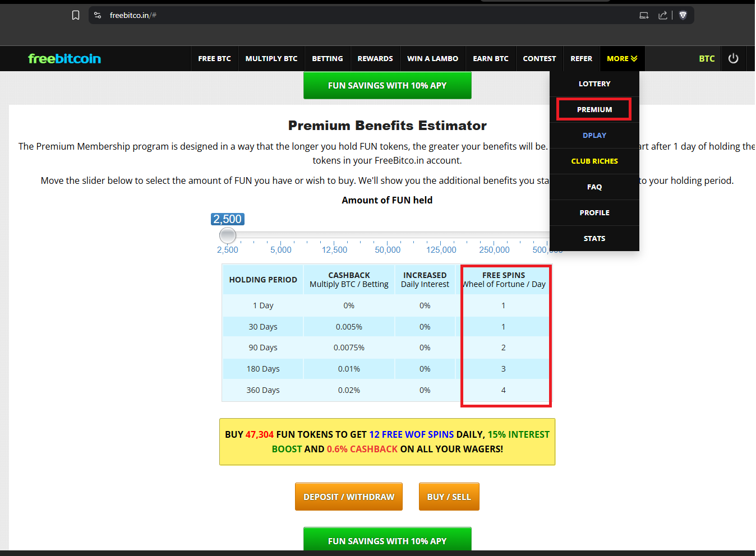
Task: Click the 0.01% cashback cell
Action: 349,369
